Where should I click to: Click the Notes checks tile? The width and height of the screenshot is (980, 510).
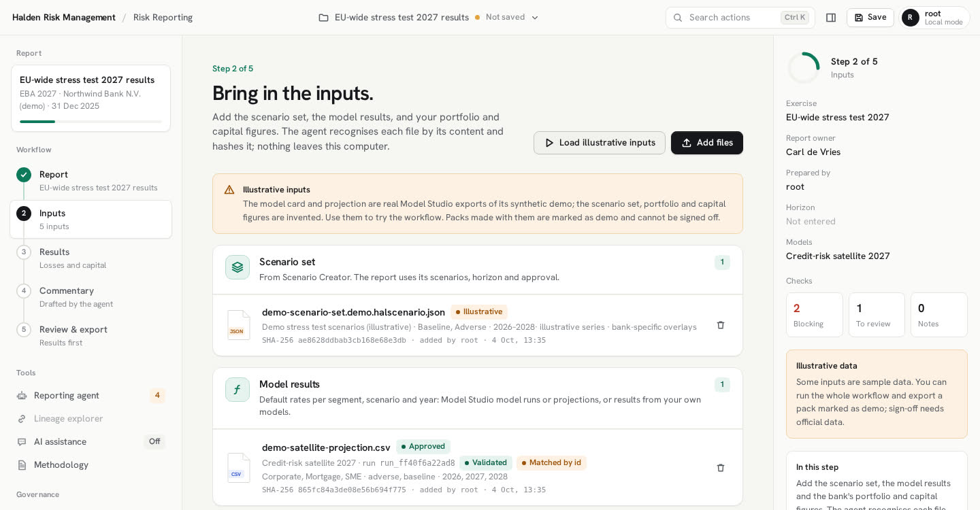pos(939,315)
